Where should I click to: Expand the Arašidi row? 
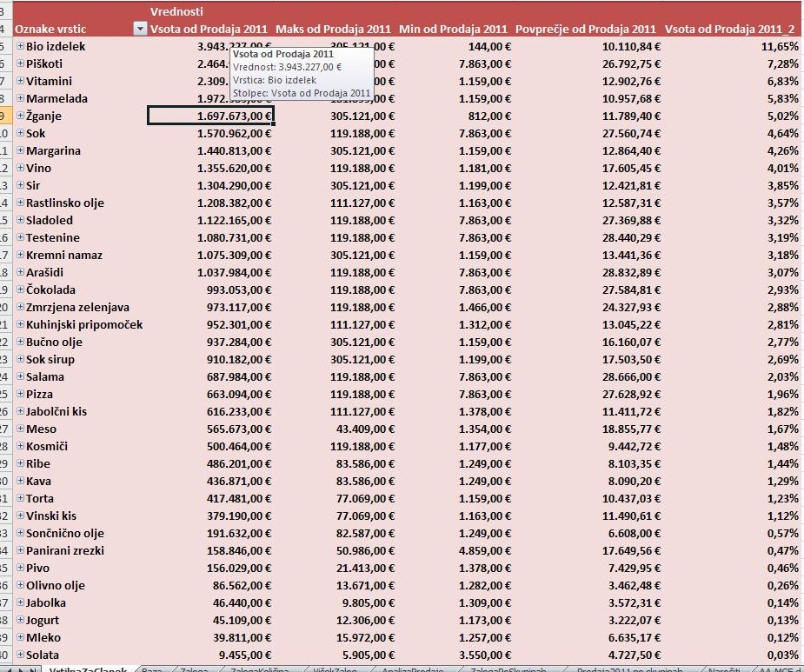[x=20, y=272]
